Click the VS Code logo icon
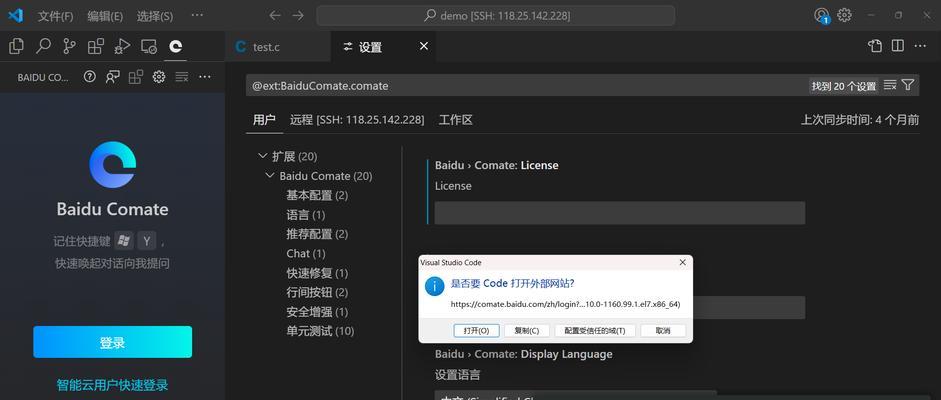941x400 pixels. coord(16,16)
